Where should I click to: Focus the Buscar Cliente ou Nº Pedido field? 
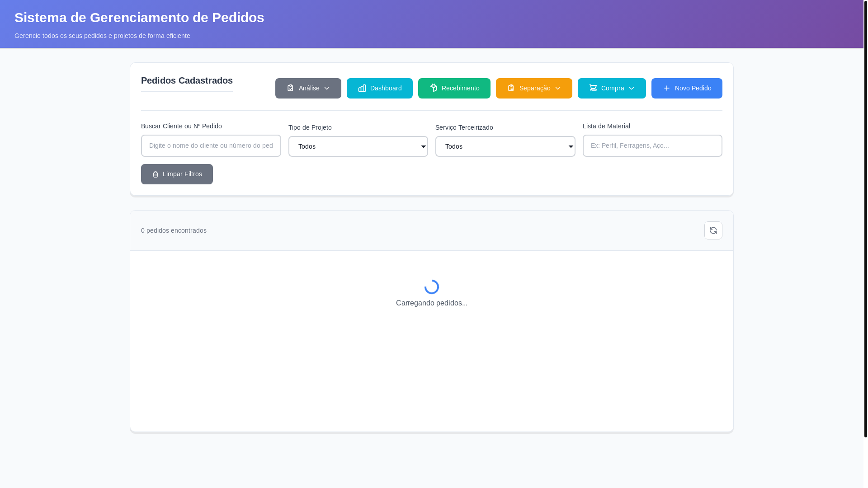[x=211, y=145]
